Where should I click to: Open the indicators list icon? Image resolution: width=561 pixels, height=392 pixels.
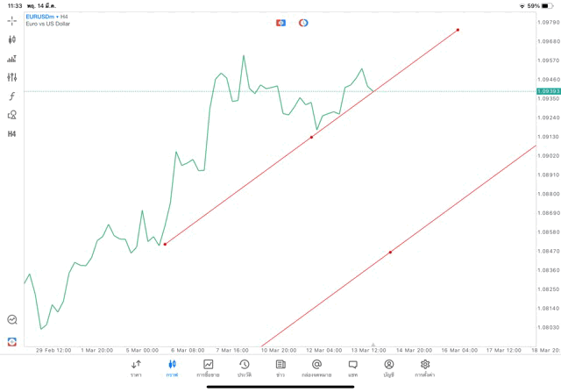coord(11,59)
